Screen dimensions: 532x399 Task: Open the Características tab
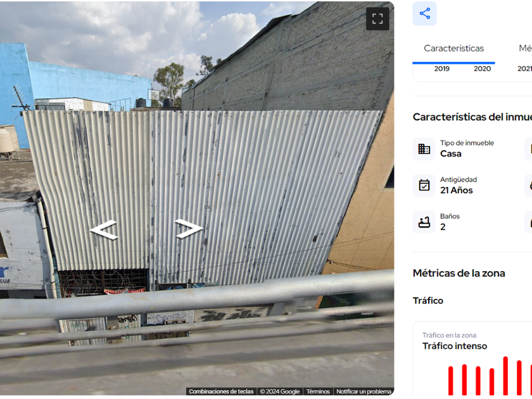[453, 49]
